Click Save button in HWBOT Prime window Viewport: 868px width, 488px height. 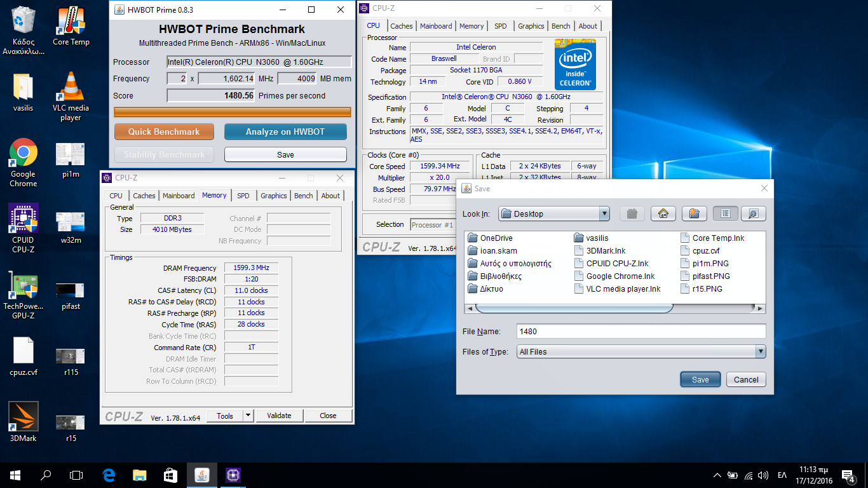pyautogui.click(x=285, y=154)
